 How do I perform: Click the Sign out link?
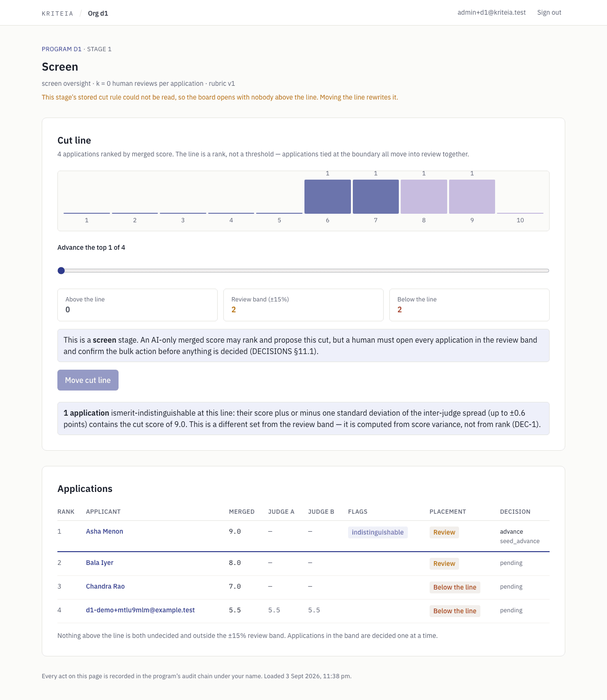pyautogui.click(x=549, y=12)
